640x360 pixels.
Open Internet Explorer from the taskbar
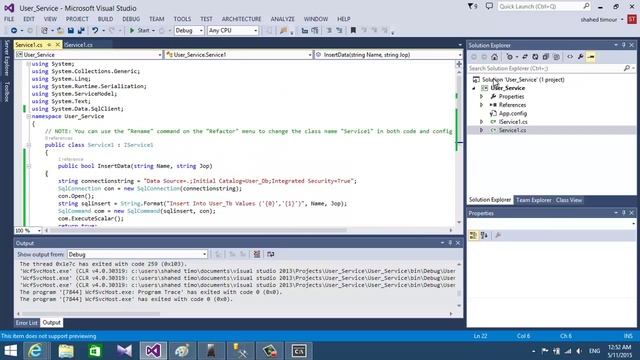click(x=36, y=351)
